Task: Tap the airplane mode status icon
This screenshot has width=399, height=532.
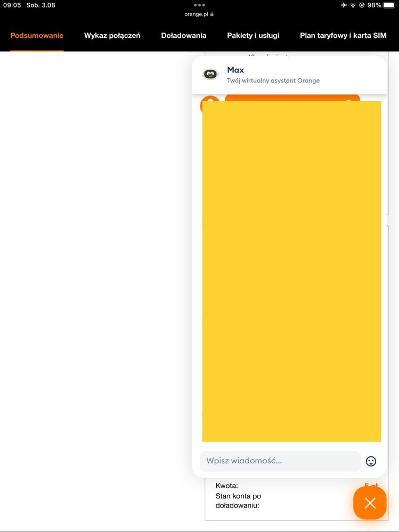Action: tap(344, 5)
